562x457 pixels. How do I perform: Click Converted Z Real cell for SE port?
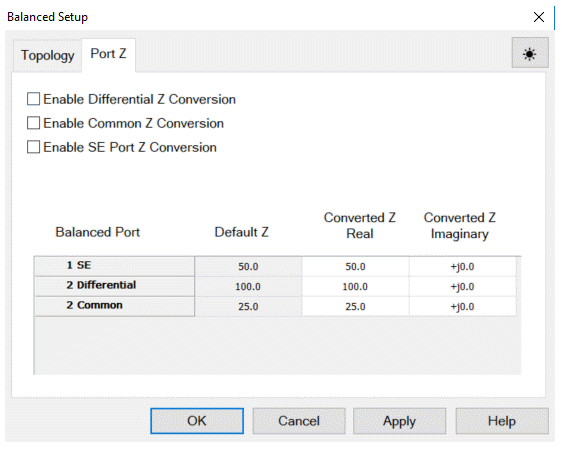355,267
